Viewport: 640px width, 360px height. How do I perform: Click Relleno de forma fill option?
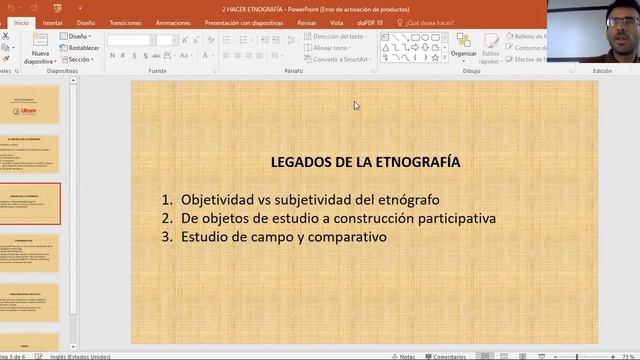527,36
